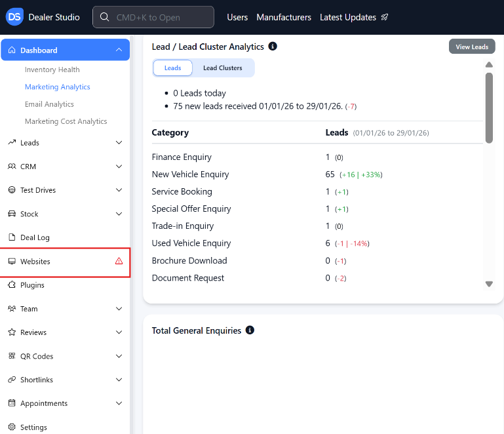Image resolution: width=504 pixels, height=434 pixels.
Task: Click the red warning icon next to Websites
Action: pos(119,261)
